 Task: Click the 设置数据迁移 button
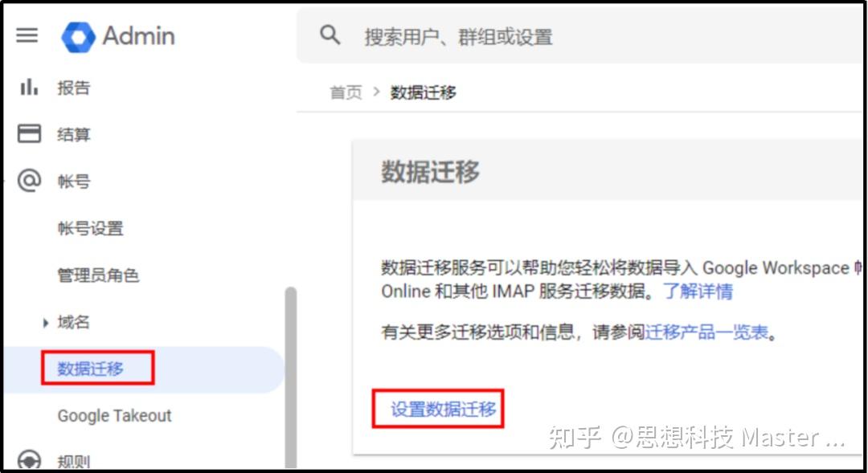coord(443,409)
